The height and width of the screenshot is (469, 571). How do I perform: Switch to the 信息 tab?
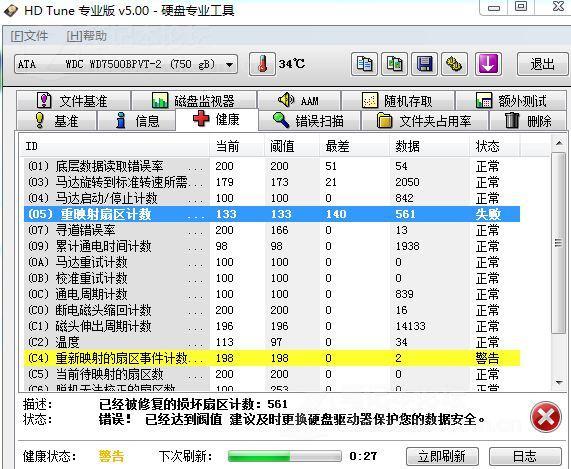[137, 121]
